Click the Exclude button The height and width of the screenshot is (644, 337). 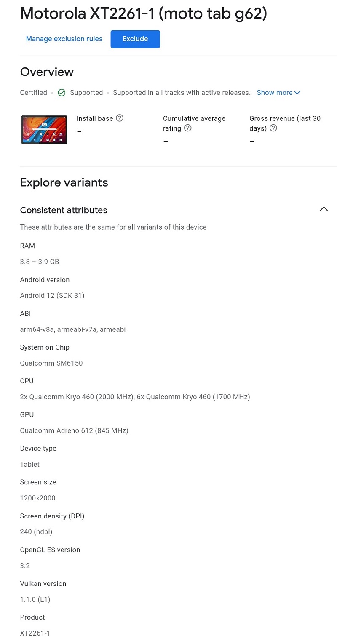tap(135, 39)
